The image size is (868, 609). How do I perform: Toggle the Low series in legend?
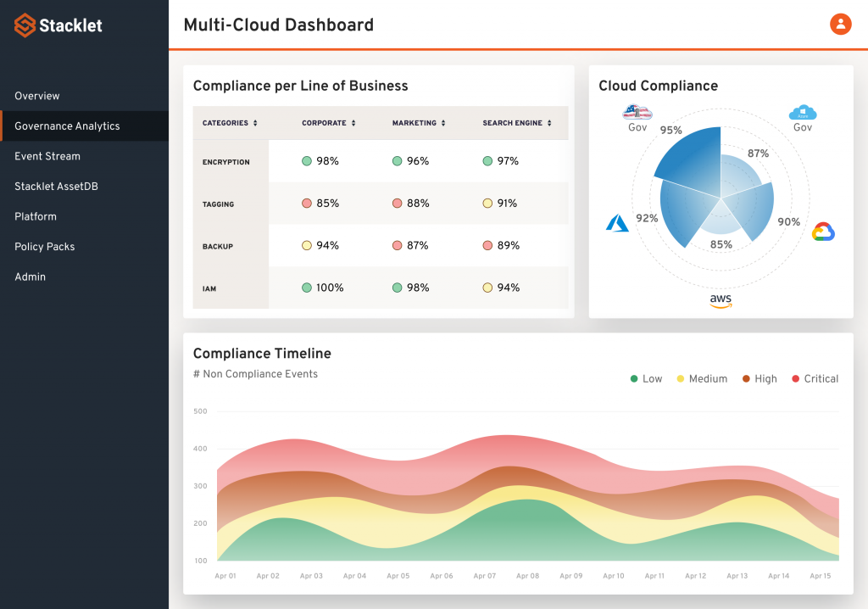click(x=646, y=379)
